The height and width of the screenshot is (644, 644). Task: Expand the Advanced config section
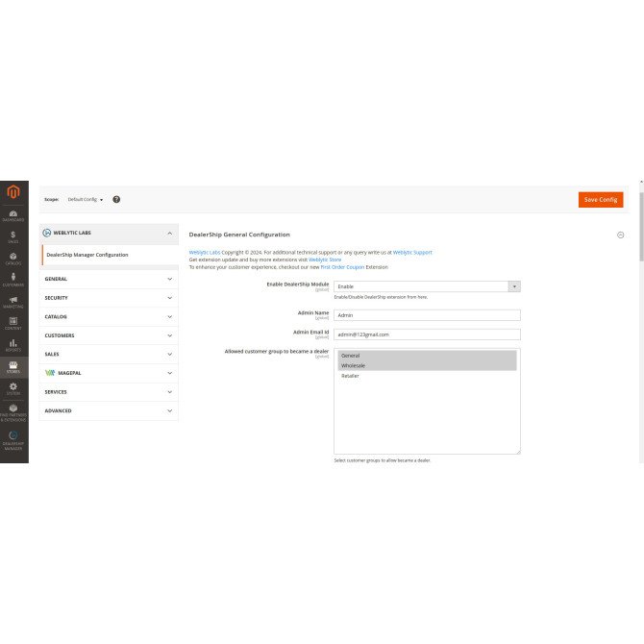tap(109, 410)
